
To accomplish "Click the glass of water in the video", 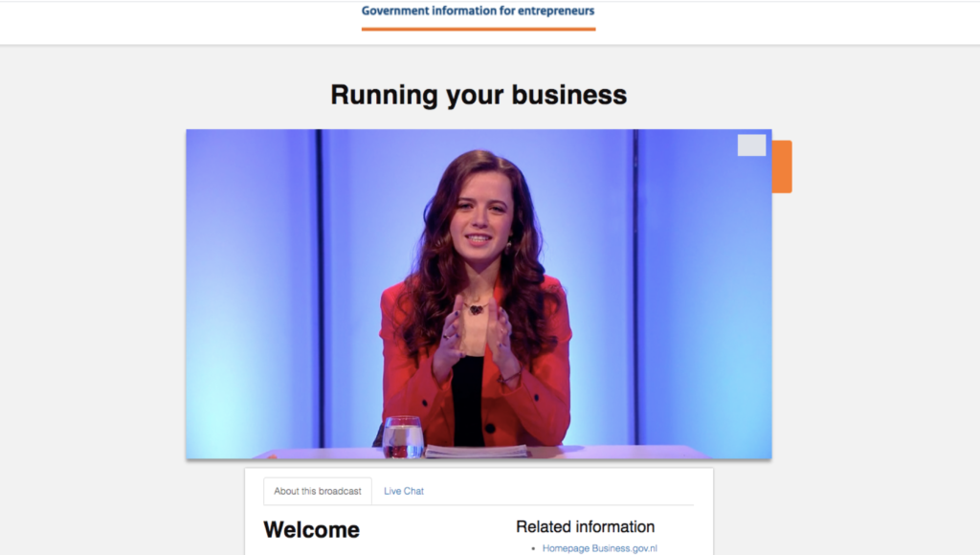I will 402,437.
